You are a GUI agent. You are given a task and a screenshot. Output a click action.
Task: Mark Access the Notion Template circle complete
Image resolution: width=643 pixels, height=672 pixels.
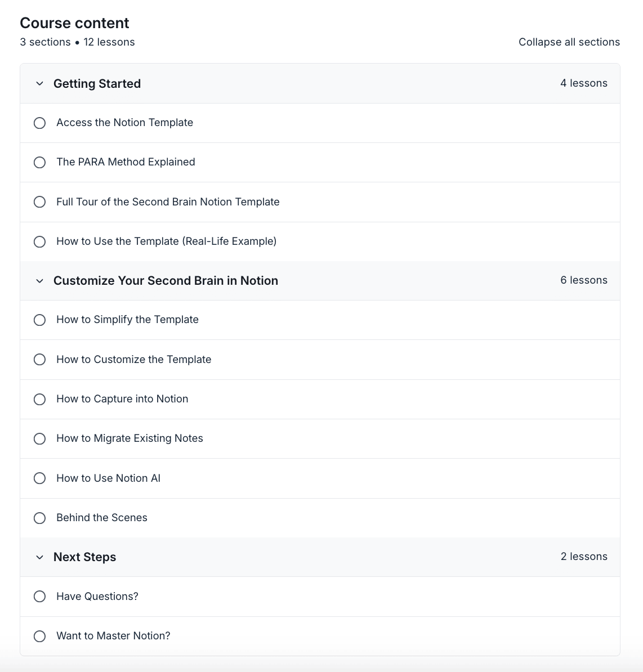pyautogui.click(x=39, y=123)
